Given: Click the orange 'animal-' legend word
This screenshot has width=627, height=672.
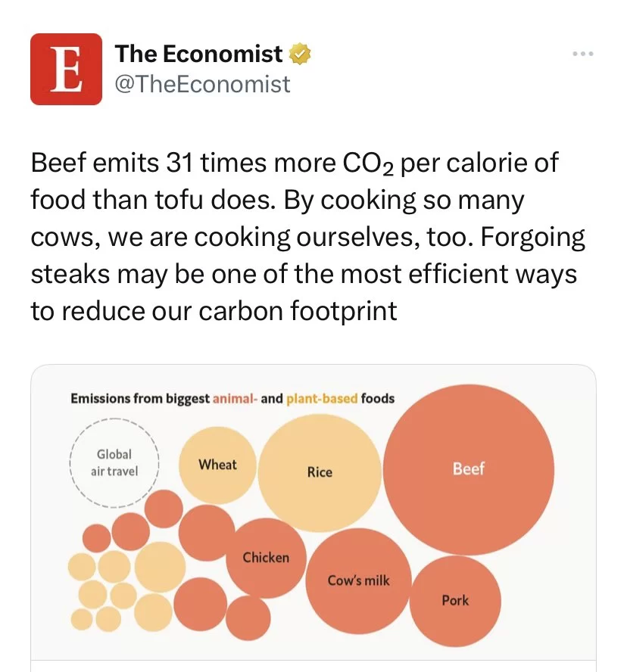Looking at the screenshot, I should pyautogui.click(x=235, y=399).
